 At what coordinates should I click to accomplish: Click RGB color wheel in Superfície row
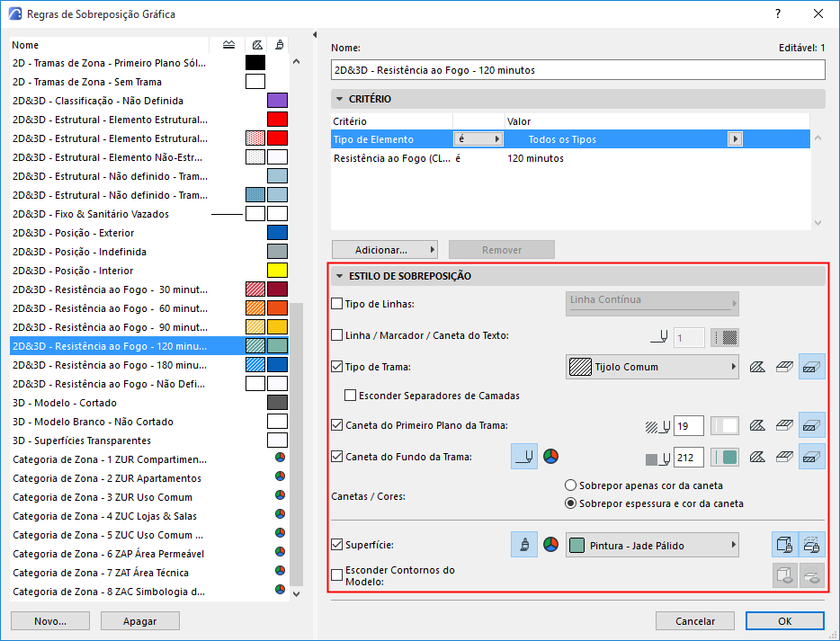tap(550, 545)
